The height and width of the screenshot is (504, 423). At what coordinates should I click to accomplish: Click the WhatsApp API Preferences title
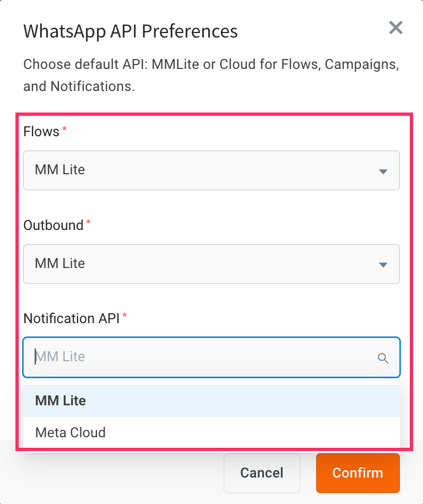(x=131, y=31)
